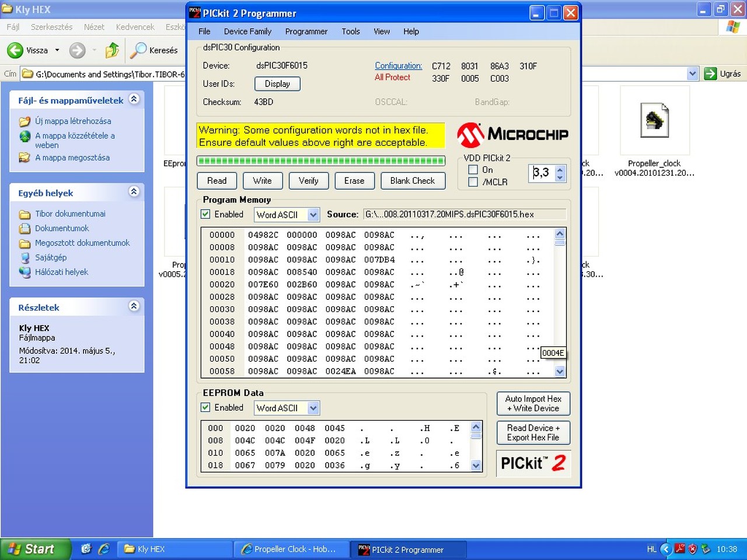This screenshot has width=747, height=560.
Task: Click the folder icon in the address bar
Action: [x=27, y=74]
